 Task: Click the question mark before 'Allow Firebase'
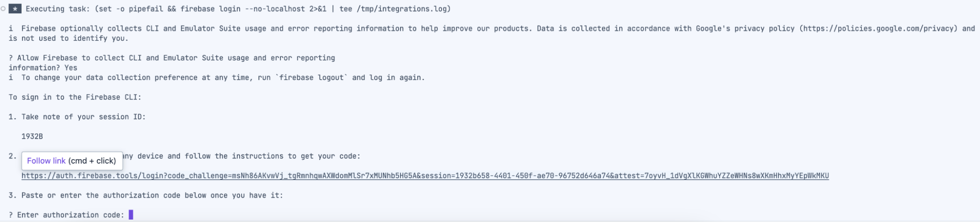tap(11, 58)
